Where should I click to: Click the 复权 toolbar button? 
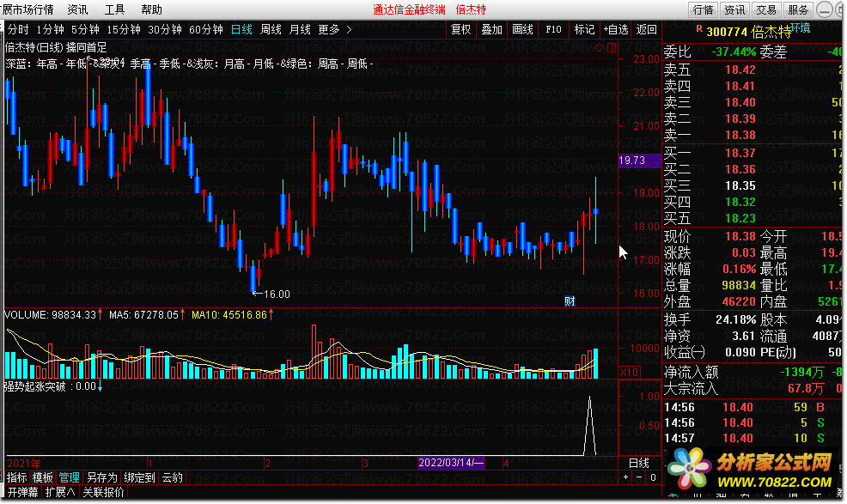pyautogui.click(x=460, y=30)
